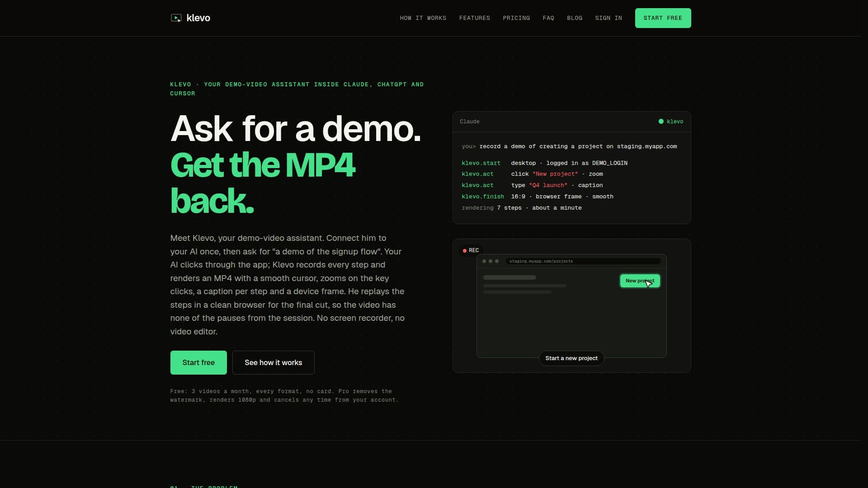The image size is (868, 488).
Task: Click the Ask for a demo headline
Action: (x=296, y=129)
